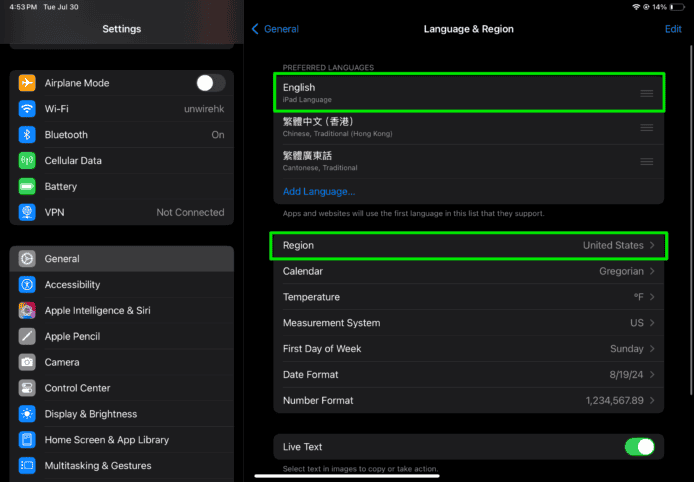Open Accessibility via its blue icon
The height and width of the screenshot is (482, 694).
pos(27,285)
